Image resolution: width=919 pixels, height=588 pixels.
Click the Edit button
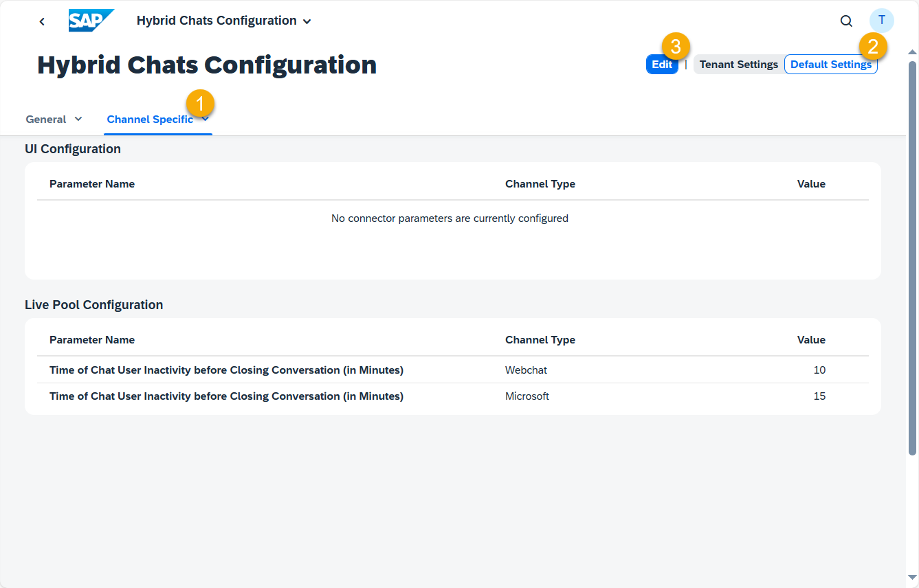(662, 65)
